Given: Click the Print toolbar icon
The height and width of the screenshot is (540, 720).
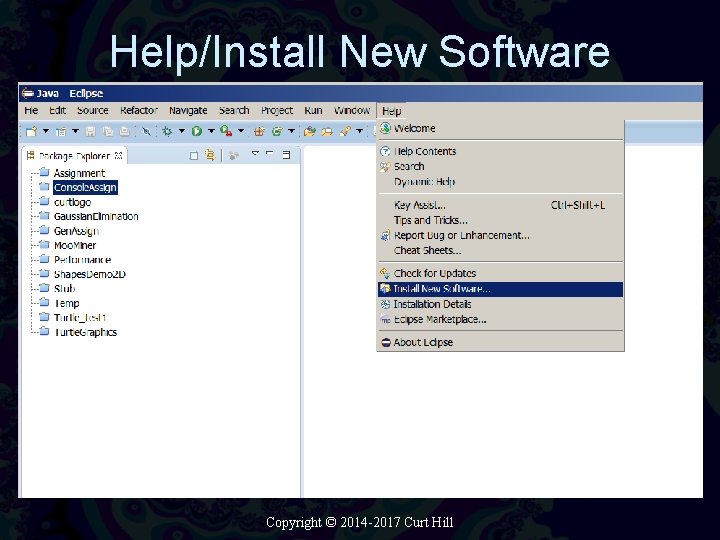Looking at the screenshot, I should (x=124, y=132).
